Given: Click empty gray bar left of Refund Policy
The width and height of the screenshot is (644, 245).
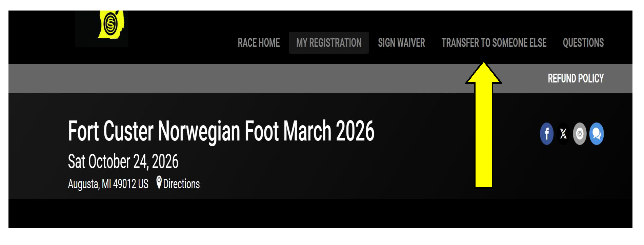Looking at the screenshot, I should [237, 78].
